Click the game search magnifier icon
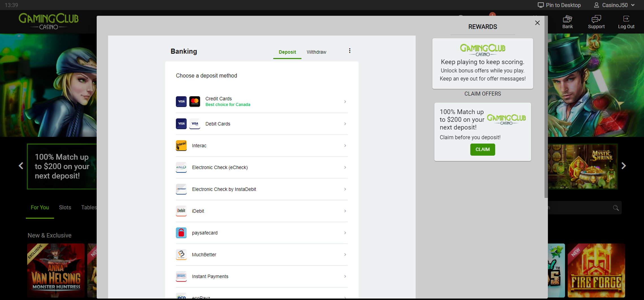The height and width of the screenshot is (300, 644). click(x=616, y=208)
